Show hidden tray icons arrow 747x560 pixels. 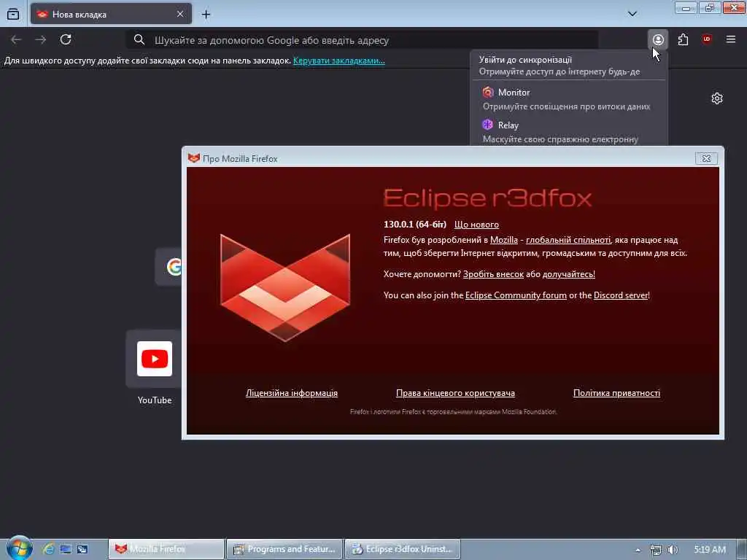coord(638,550)
